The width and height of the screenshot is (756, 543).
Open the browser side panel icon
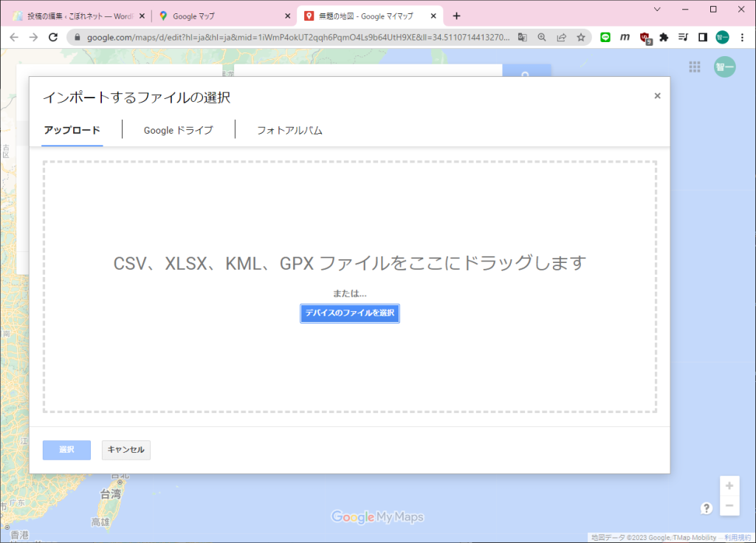pyautogui.click(x=701, y=37)
